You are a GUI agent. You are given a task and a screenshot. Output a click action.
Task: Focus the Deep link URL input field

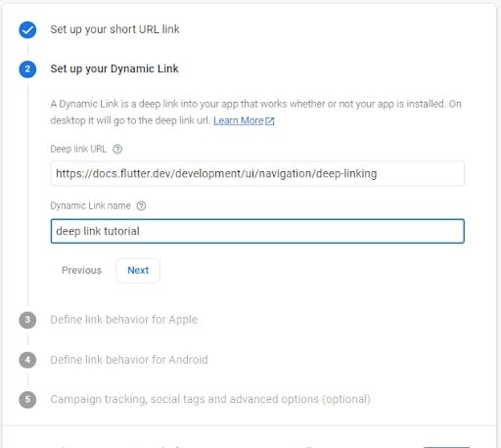point(257,174)
